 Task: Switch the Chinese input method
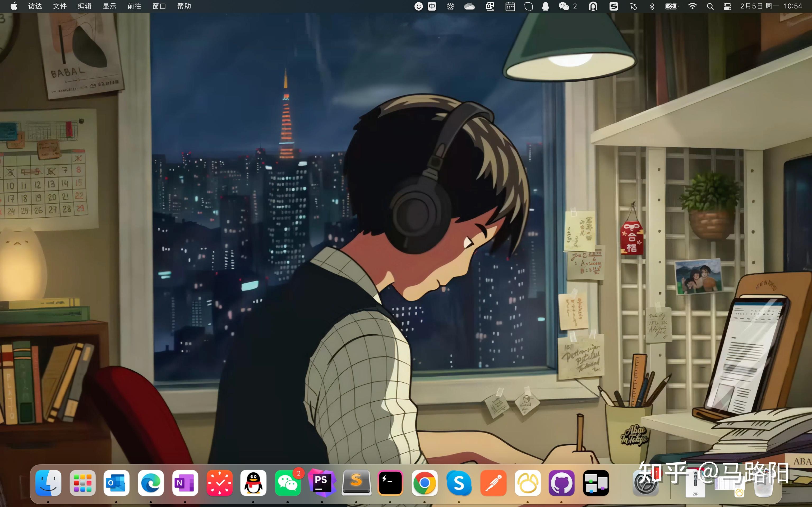coord(432,6)
